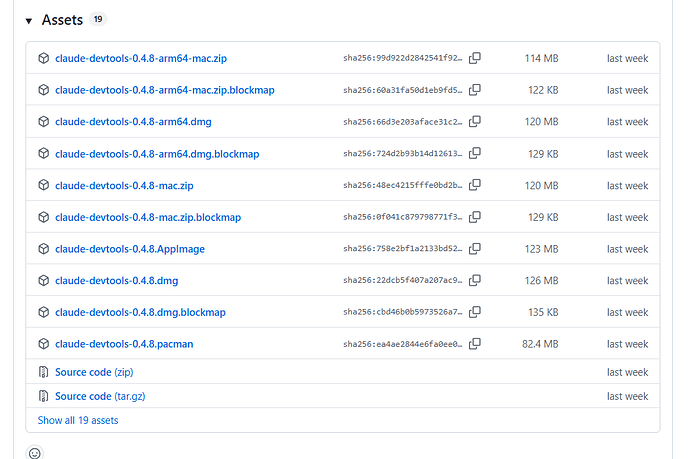Select hash text sha256:22dcb5f407a207ac9
690x459 pixels.
[403, 280]
